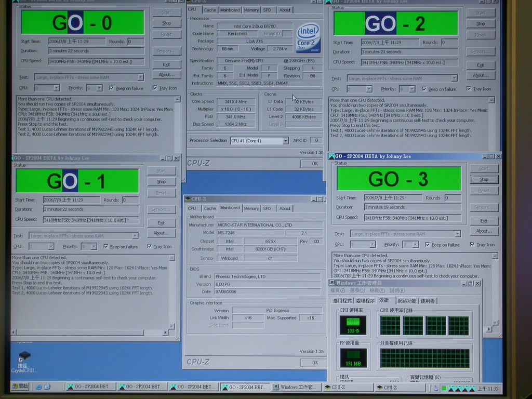
Task: Click scroll-up arrow in GO - 2 log area
Action: pyautogui.click(x=491, y=100)
